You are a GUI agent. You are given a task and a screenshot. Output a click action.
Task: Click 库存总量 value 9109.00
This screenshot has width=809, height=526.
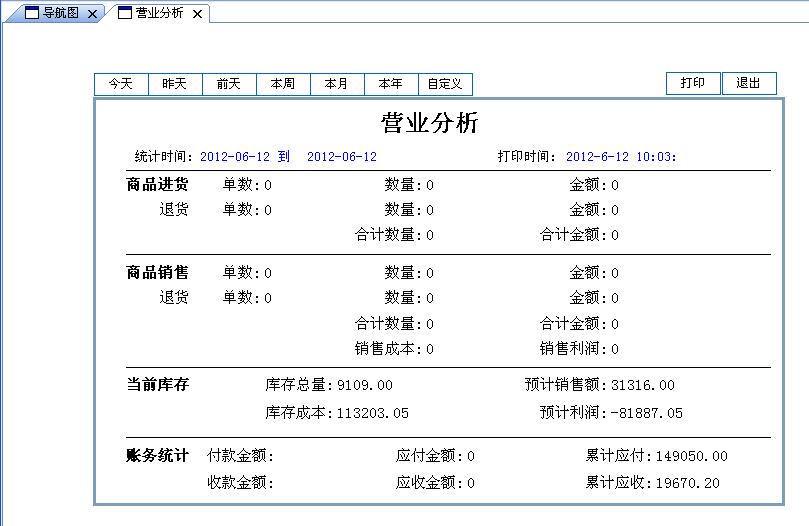coord(365,386)
